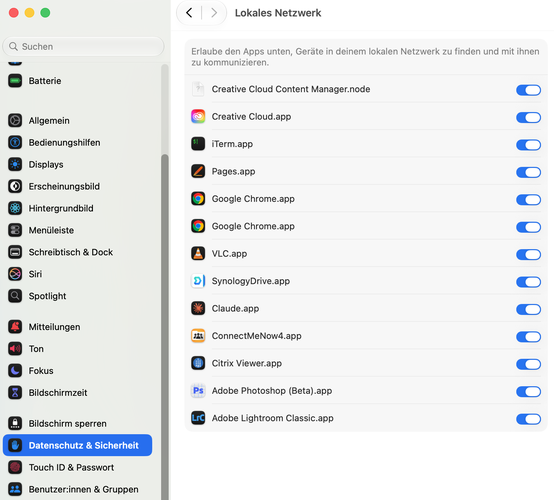Toggle Creative Cloud.app local network switch
This screenshot has width=554, height=500.
tap(528, 117)
